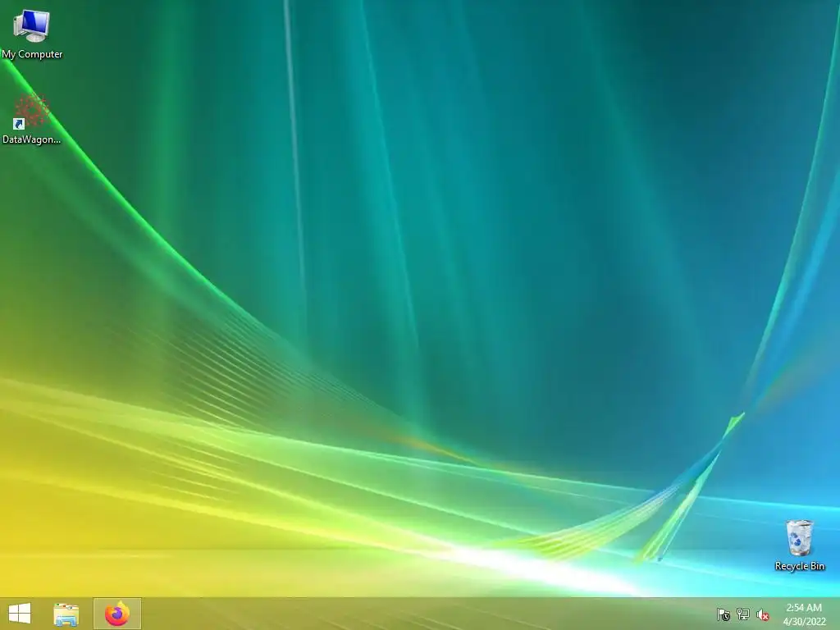Click the date 4/30/2022 in the tray

coord(804,622)
